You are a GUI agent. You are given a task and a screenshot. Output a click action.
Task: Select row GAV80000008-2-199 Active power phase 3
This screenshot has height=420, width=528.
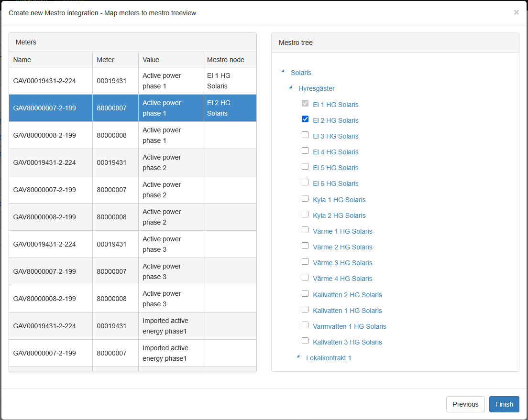coord(132,299)
